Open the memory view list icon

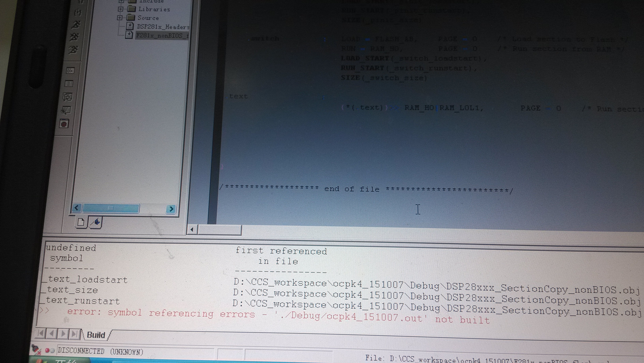coord(69,84)
